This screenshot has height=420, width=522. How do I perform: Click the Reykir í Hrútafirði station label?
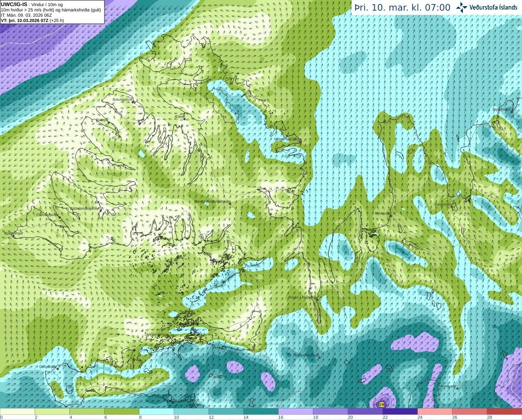coord(302,297)
